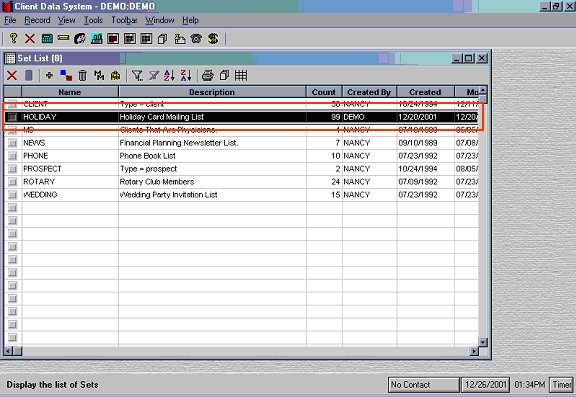
Task: Toggle the row selector box for NEWS
Action: pos(12,143)
